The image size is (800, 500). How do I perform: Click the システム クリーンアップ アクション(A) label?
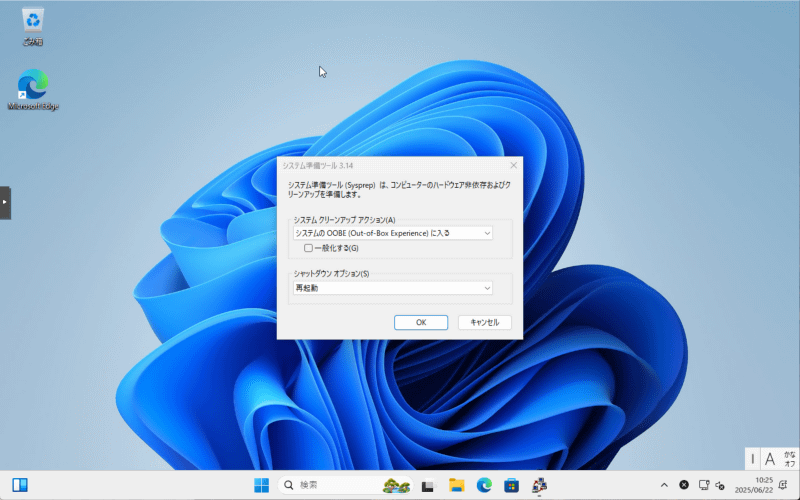pos(344,220)
